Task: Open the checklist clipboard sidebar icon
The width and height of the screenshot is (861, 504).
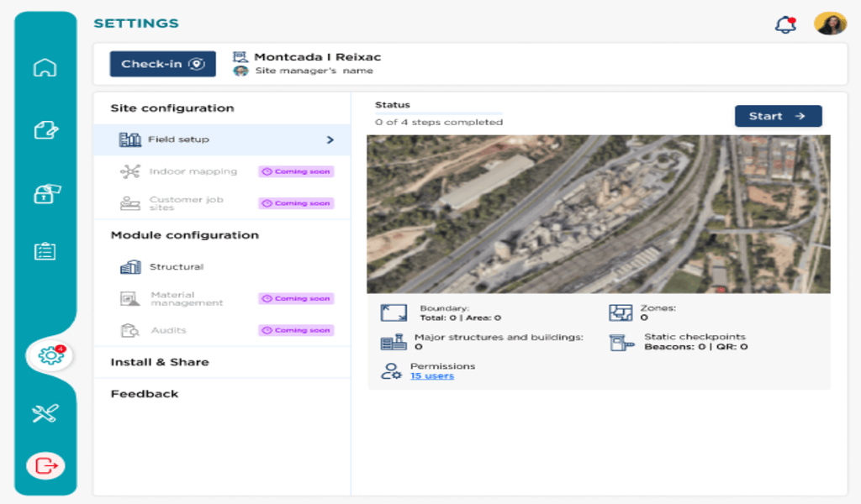Action: click(x=45, y=251)
